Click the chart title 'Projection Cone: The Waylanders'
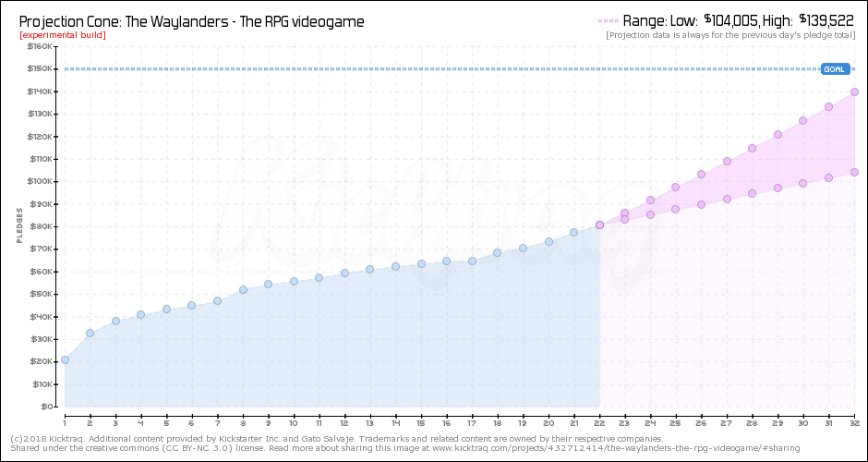868x462 pixels. [191, 22]
